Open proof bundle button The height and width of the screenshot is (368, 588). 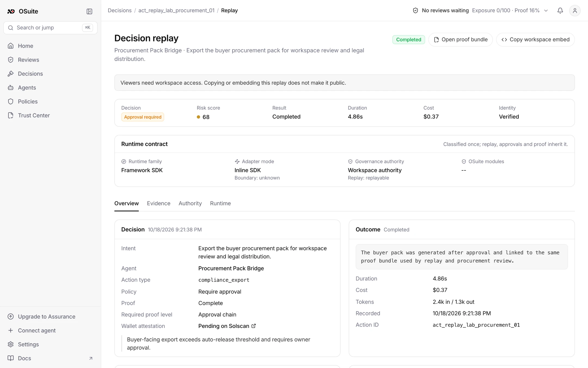tap(461, 40)
